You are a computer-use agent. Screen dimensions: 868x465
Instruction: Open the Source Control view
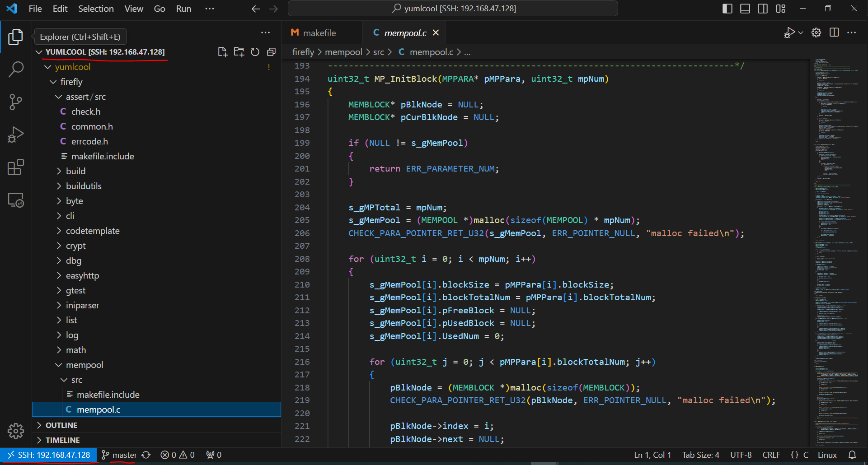[x=16, y=102]
